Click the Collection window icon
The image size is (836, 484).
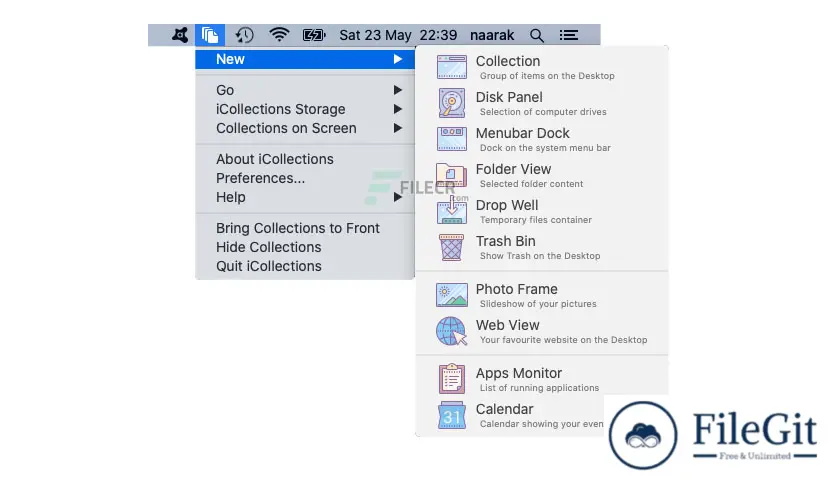[452, 67]
